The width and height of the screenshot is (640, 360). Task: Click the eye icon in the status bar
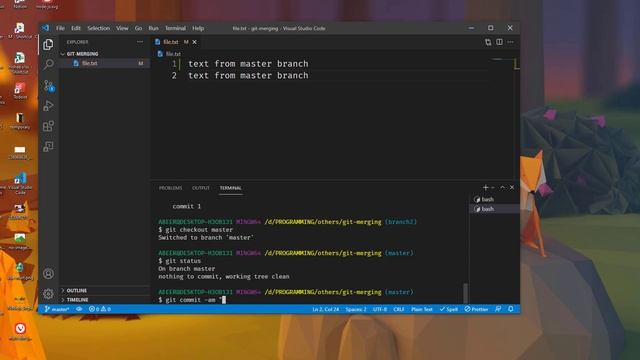[79, 309]
